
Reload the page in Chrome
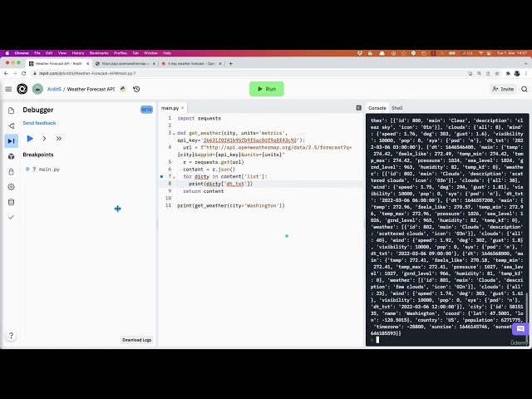23,73
